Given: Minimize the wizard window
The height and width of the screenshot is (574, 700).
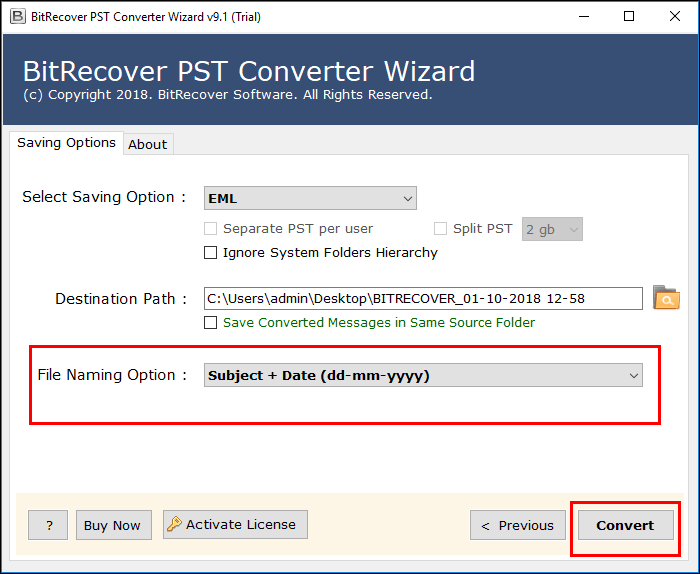Looking at the screenshot, I should coord(581,16).
